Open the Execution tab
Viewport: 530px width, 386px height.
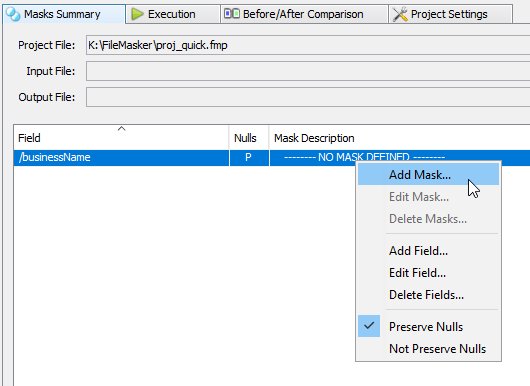click(173, 14)
